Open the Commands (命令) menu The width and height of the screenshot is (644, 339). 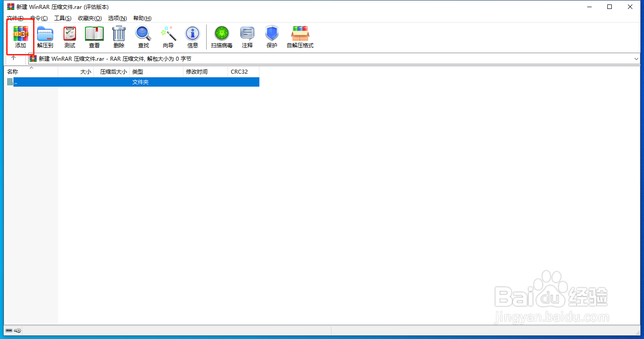[x=38, y=18]
